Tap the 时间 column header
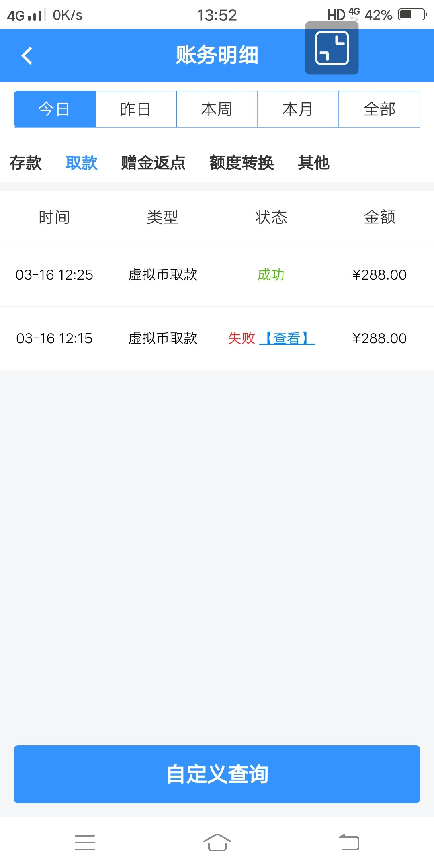The width and height of the screenshot is (434, 868). tap(54, 217)
